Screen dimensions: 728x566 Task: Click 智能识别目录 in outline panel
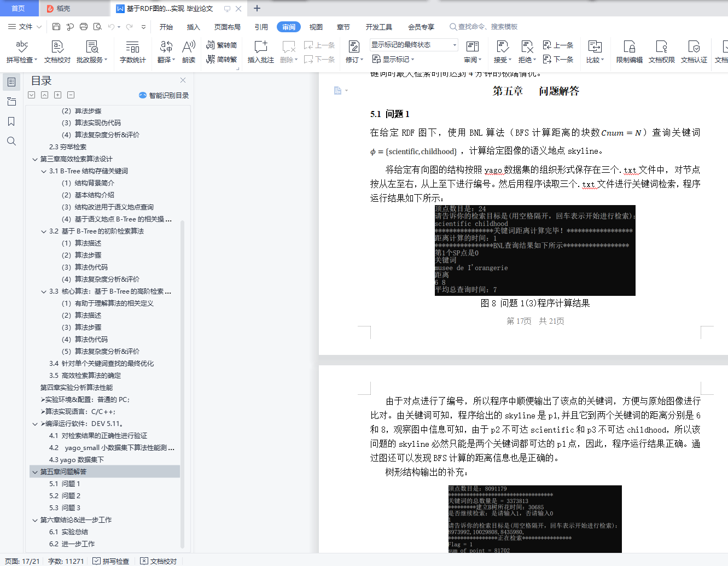tap(164, 95)
